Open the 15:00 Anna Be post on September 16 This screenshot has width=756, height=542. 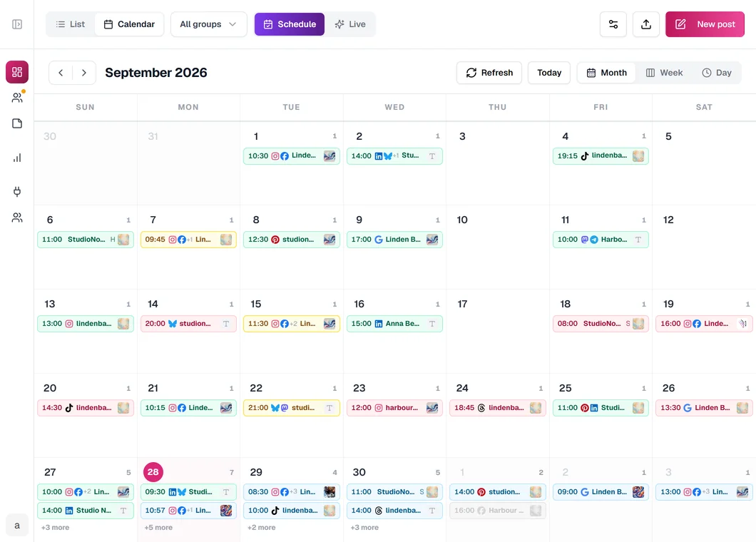[394, 324]
